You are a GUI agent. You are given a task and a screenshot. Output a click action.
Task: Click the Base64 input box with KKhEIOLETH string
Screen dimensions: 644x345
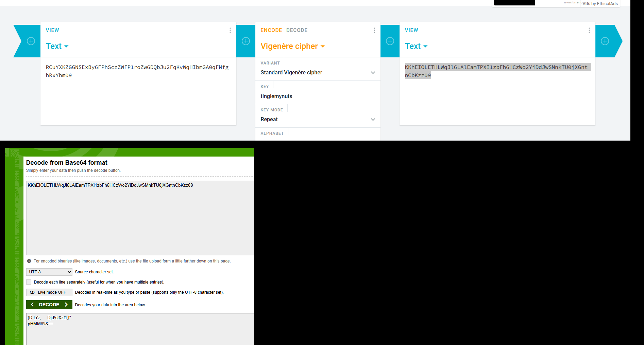(140, 218)
